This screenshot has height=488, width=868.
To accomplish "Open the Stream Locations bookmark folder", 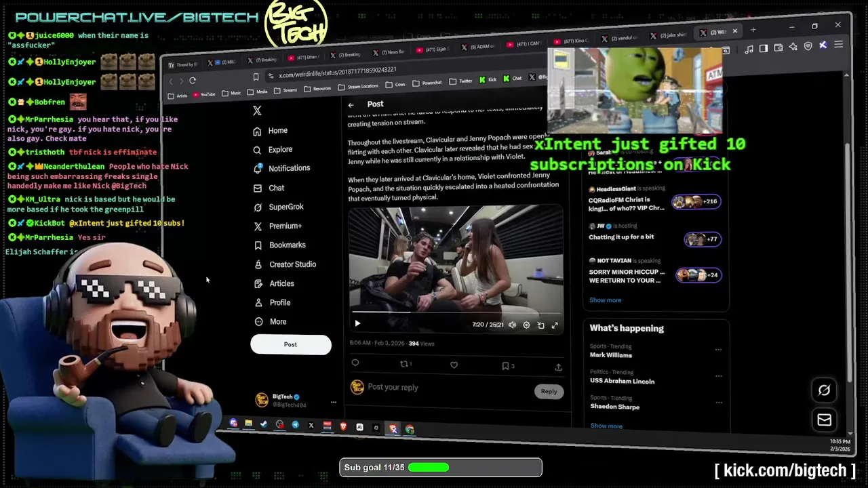I will coord(357,86).
